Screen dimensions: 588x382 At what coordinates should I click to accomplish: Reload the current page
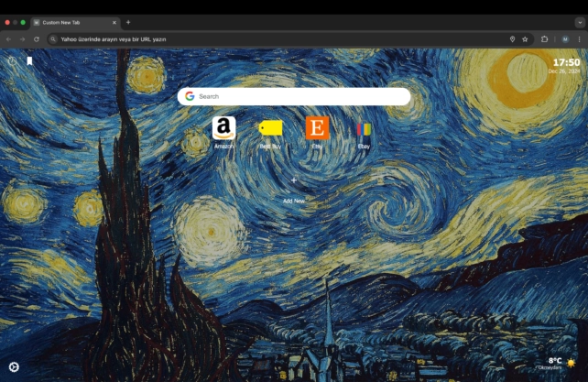(x=37, y=39)
